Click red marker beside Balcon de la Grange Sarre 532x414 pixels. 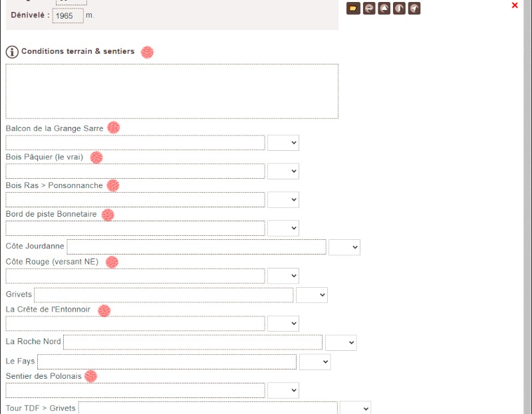pyautogui.click(x=113, y=128)
